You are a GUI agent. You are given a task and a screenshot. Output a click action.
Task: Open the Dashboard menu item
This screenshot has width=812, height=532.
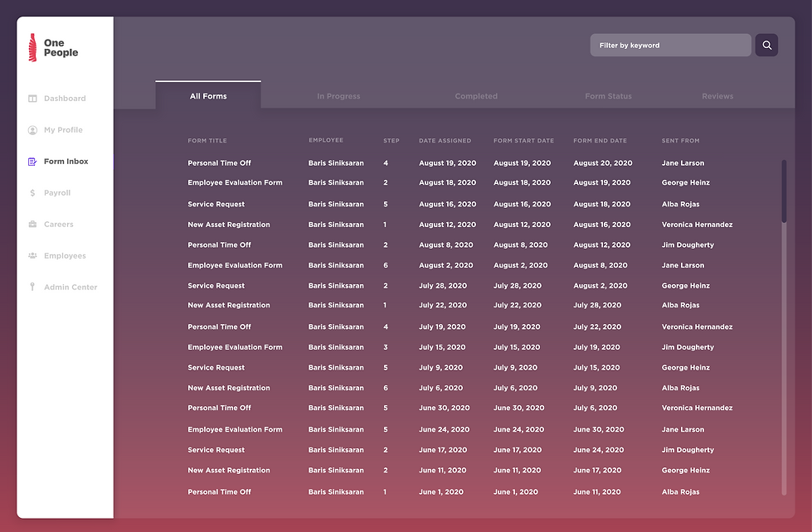[x=65, y=99]
